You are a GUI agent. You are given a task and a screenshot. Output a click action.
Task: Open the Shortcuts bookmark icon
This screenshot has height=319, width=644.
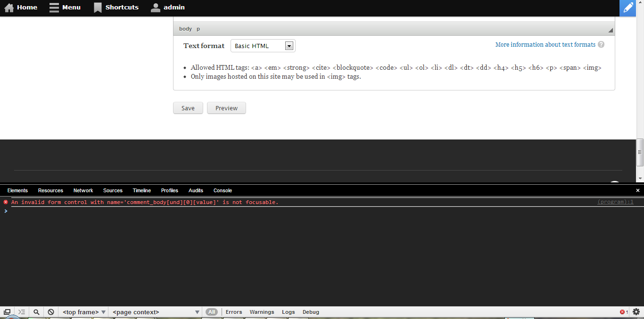(x=98, y=8)
